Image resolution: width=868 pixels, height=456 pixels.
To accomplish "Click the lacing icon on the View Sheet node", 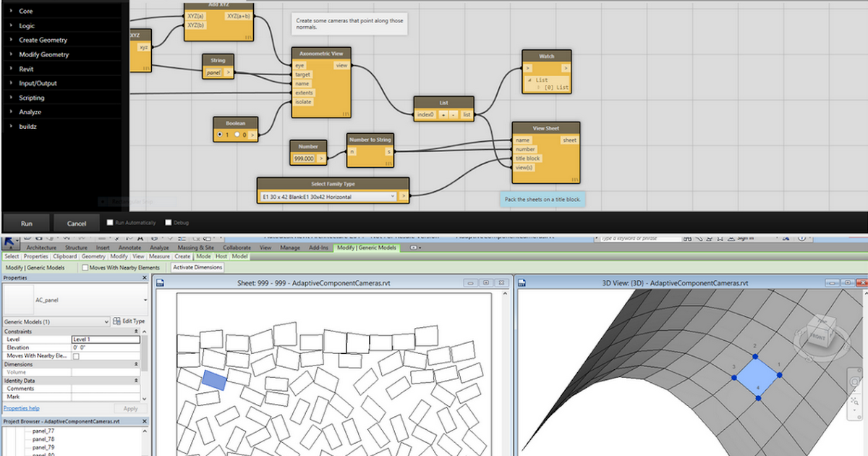I will click(575, 178).
